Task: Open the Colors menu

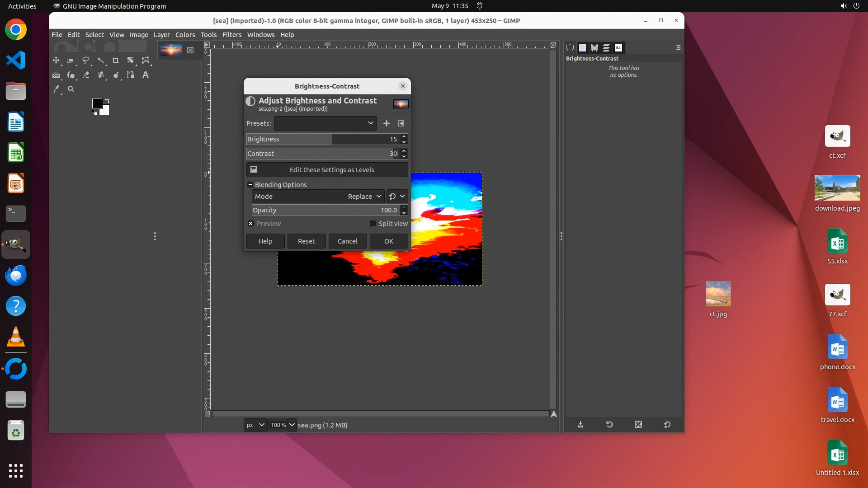Action: pos(185,35)
